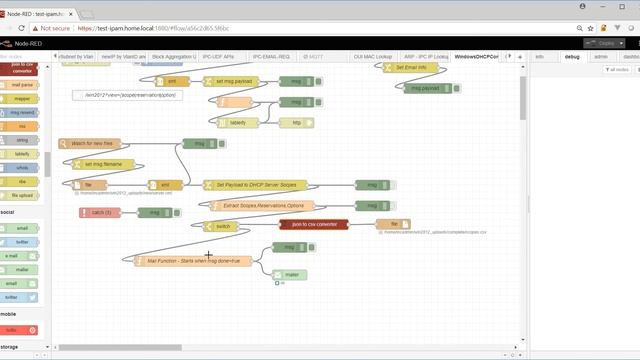Image resolution: width=640 pixels, height=360 pixels.
Task: Reload the browser page
Action: [22, 28]
